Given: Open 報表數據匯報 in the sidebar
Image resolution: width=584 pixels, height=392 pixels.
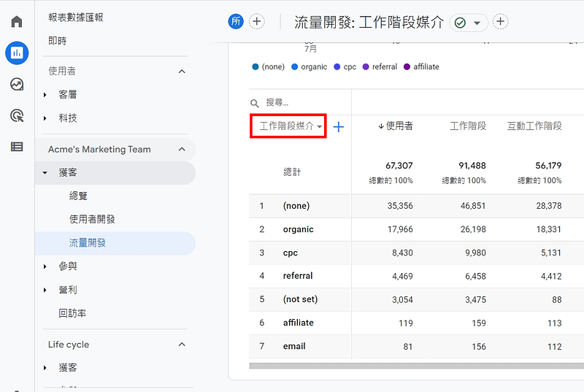Looking at the screenshot, I should point(76,18).
